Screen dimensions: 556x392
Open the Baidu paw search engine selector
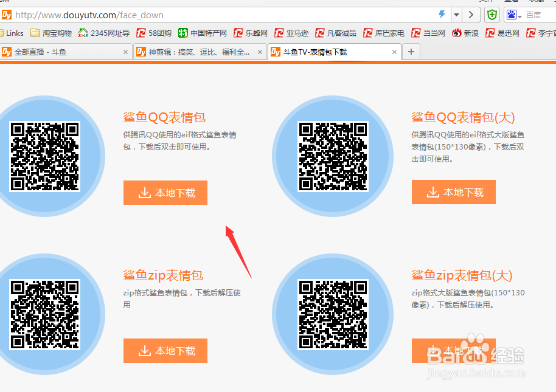(514, 15)
